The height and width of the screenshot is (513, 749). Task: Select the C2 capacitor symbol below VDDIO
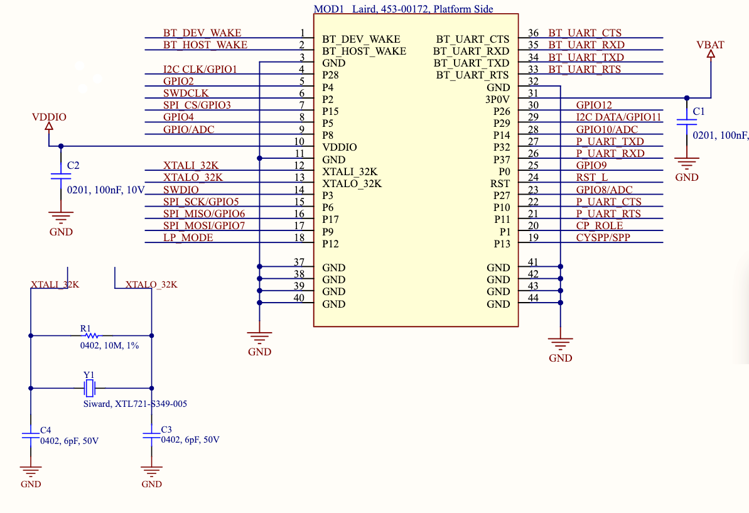(x=61, y=177)
